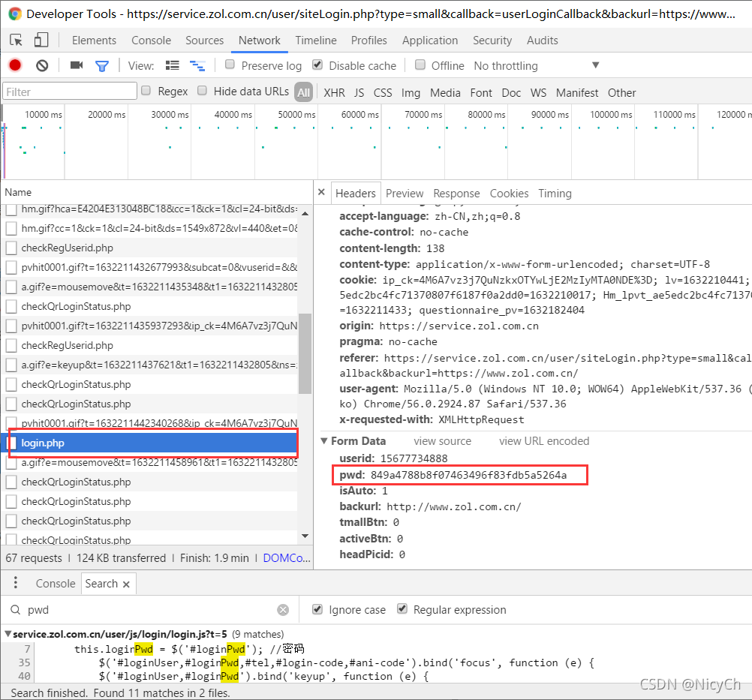Screen dimensions: 752x700
Task: Toggle the device toolbar icon
Action: coord(41,40)
